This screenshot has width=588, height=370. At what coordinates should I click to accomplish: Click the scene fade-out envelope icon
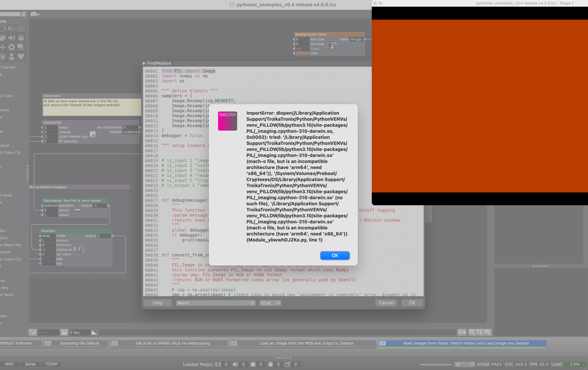coord(64,333)
